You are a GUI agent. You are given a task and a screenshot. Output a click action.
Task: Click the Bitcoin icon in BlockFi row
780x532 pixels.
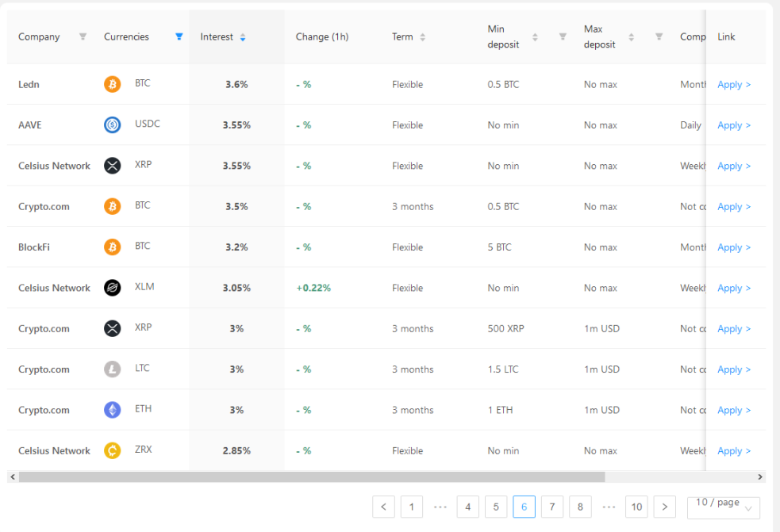pyautogui.click(x=113, y=247)
